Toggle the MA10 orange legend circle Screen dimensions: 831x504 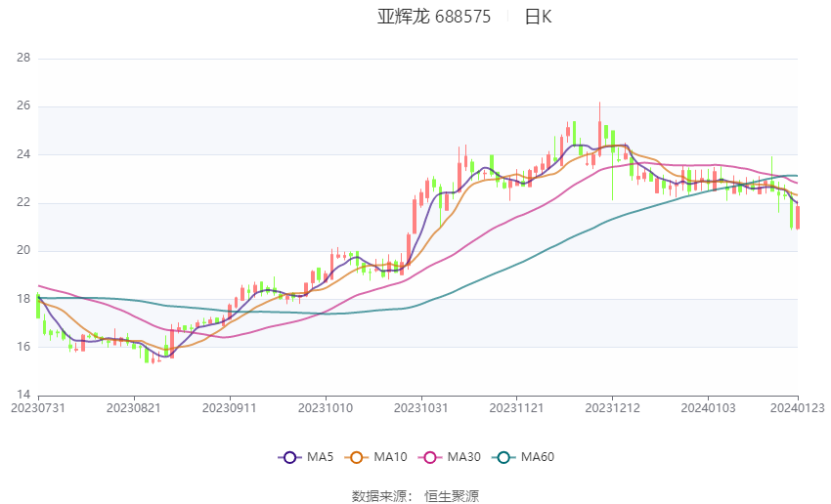tap(356, 457)
